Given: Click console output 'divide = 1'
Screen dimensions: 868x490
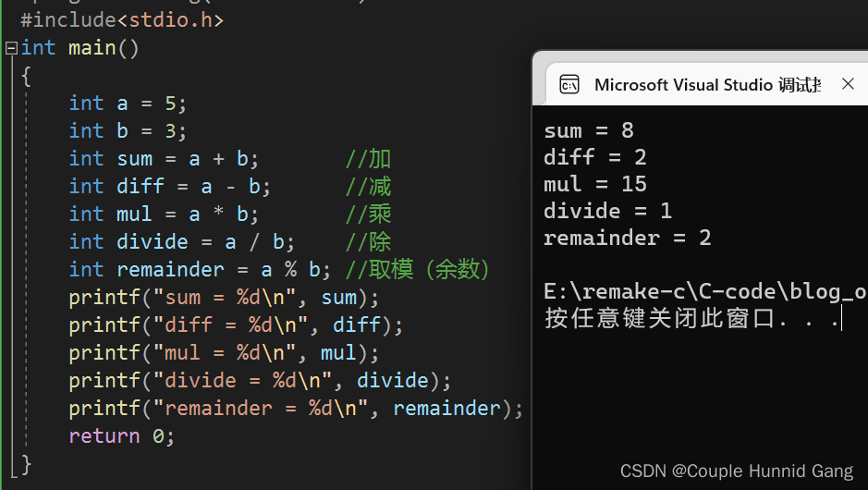Looking at the screenshot, I should [608, 211].
